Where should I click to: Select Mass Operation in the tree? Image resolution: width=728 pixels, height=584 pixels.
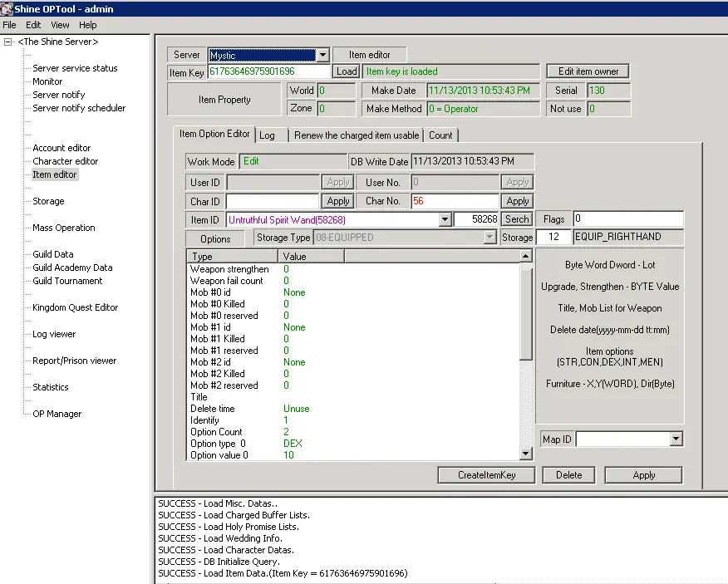(x=64, y=228)
